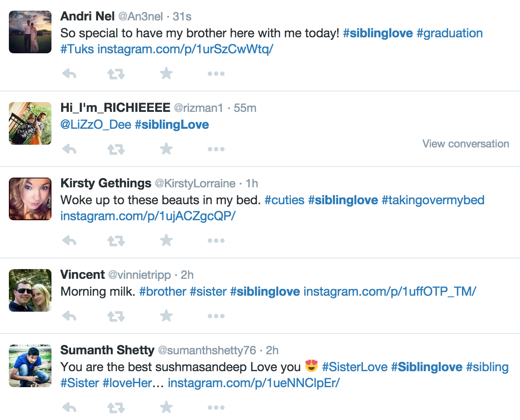The width and height of the screenshot is (520, 420).
Task: Retweet the Hi_I'm_RICHIEEEE tweet
Action: (116, 149)
